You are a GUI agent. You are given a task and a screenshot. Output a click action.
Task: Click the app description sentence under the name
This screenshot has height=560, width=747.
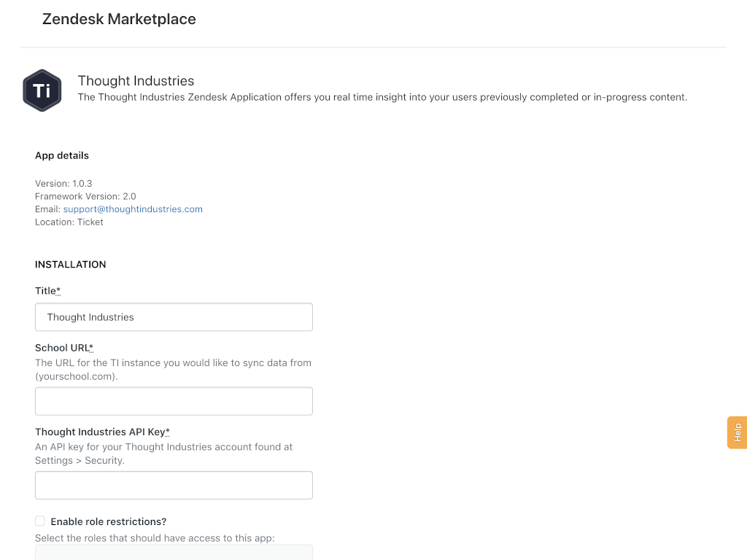pyautogui.click(x=382, y=97)
